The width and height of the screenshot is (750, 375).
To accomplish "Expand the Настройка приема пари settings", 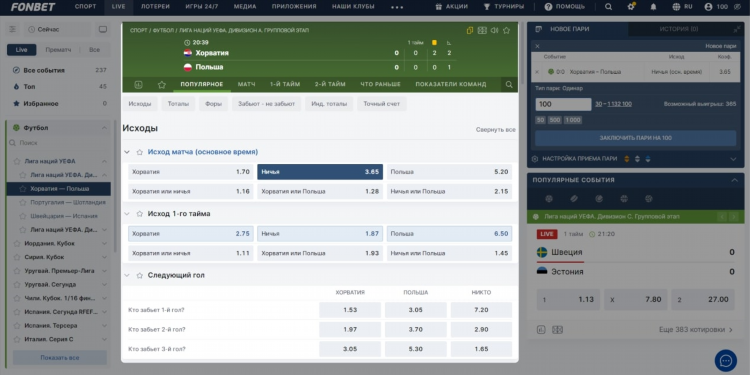I will pos(733,159).
